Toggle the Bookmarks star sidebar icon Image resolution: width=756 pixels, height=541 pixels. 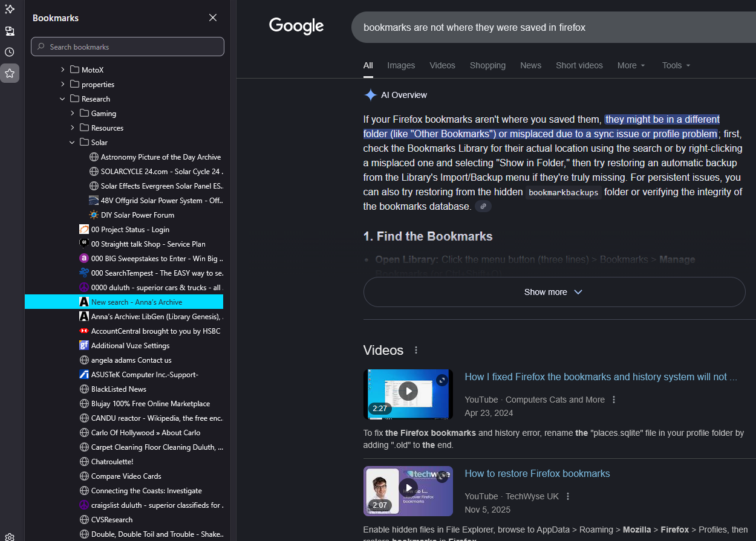click(10, 73)
